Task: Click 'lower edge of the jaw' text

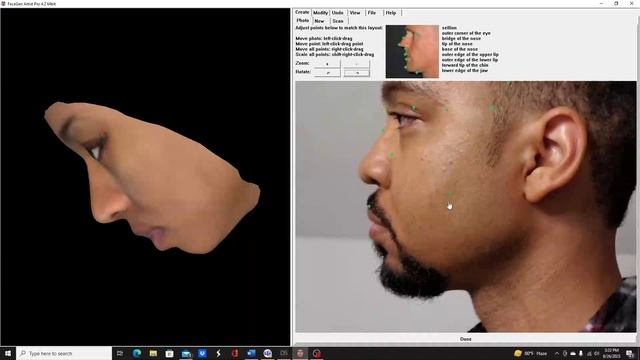Action: coord(464,70)
